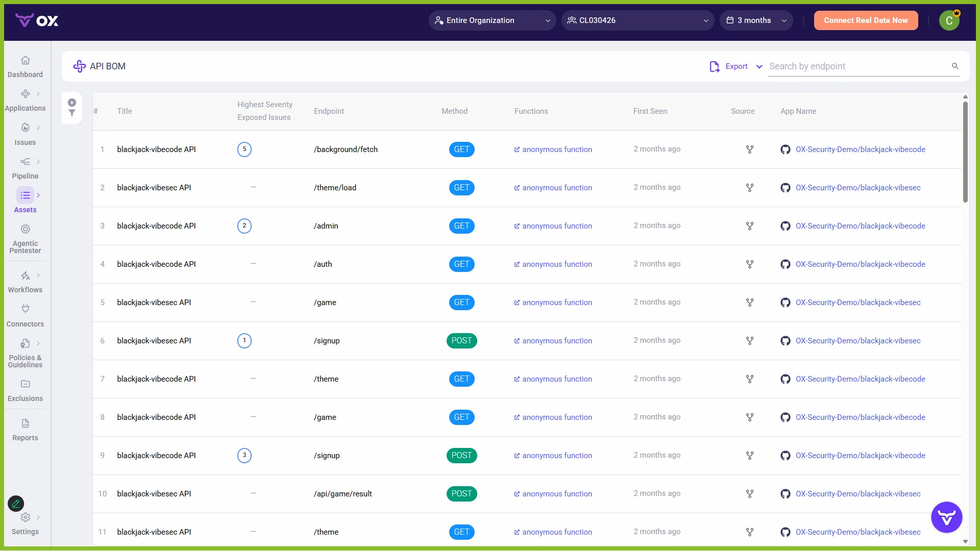Image resolution: width=980 pixels, height=551 pixels.
Task: Open the Export dropdown chevron
Action: pyautogui.click(x=759, y=67)
